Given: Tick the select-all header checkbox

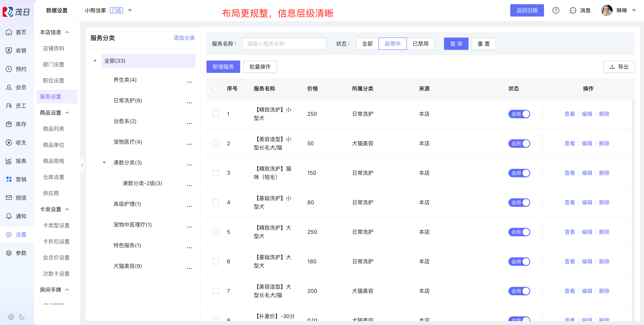Looking at the screenshot, I should coord(215,89).
